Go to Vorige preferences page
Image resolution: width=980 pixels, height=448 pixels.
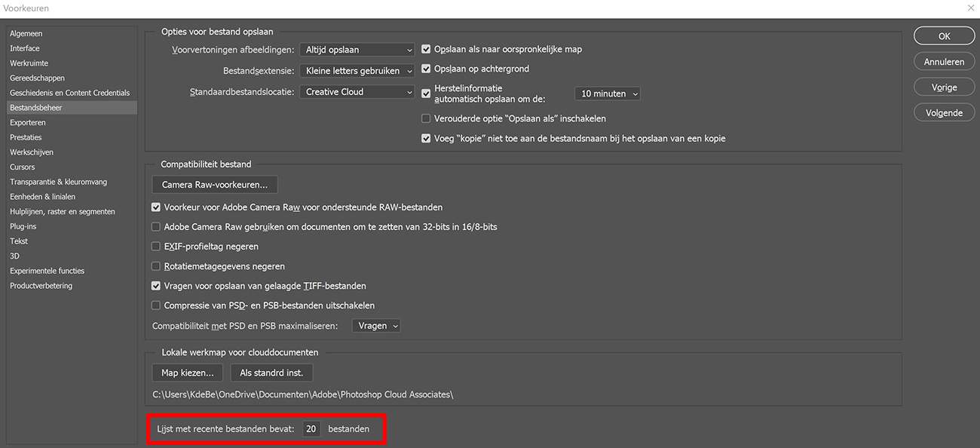(x=944, y=87)
